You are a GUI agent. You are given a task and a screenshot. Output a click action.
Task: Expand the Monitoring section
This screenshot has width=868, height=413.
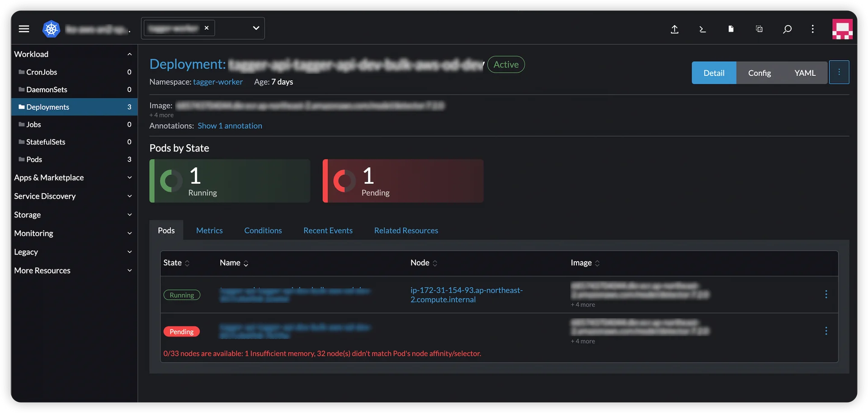coord(74,233)
